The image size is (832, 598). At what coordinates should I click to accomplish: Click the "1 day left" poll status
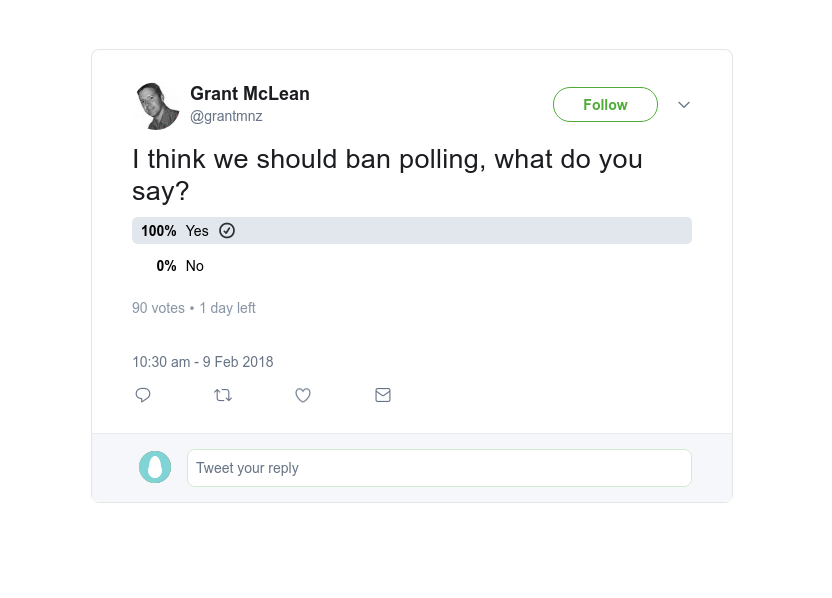click(x=227, y=308)
